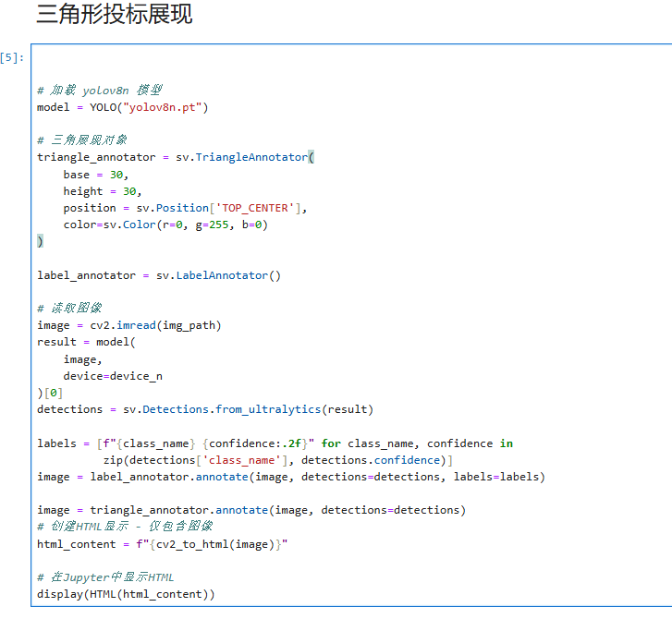Click the html_content = f"{cv2_to_html(image)}" line
Image resolution: width=672 pixels, height=619 pixels.
[163, 544]
